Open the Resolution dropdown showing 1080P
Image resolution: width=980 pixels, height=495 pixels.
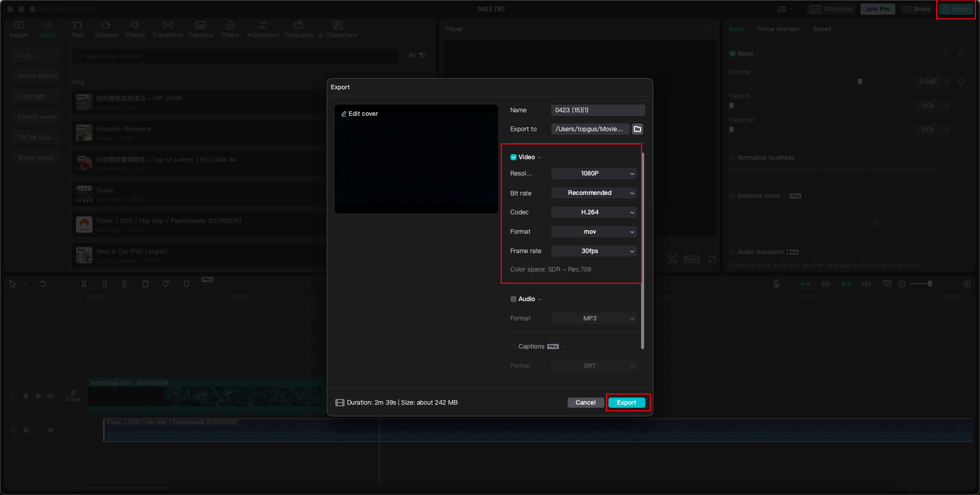point(594,174)
